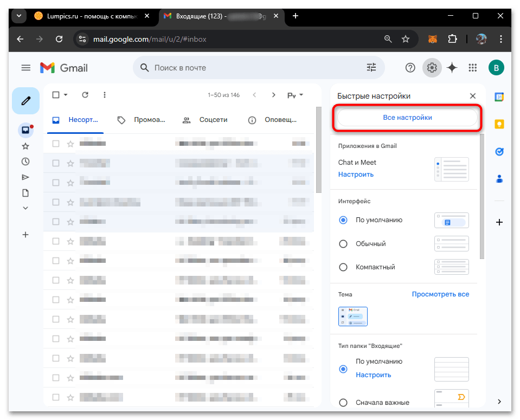Hide the side panel with the chevron

(x=499, y=402)
